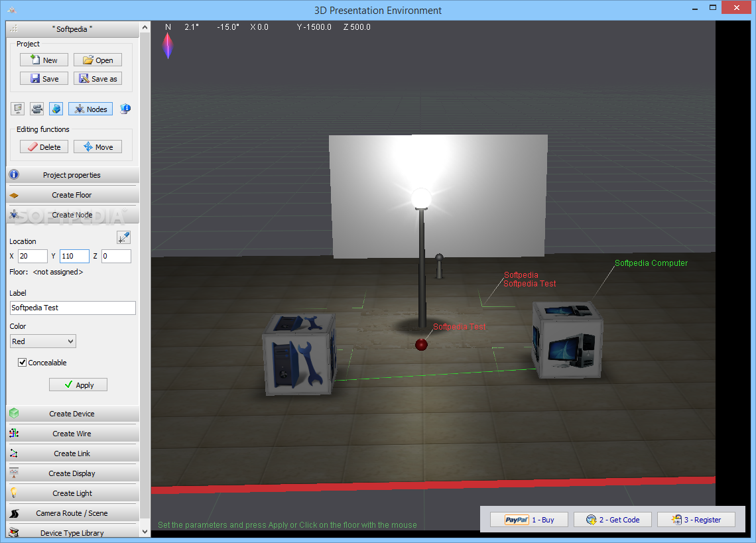Expand the Create Display section
The width and height of the screenshot is (756, 543).
(72, 473)
